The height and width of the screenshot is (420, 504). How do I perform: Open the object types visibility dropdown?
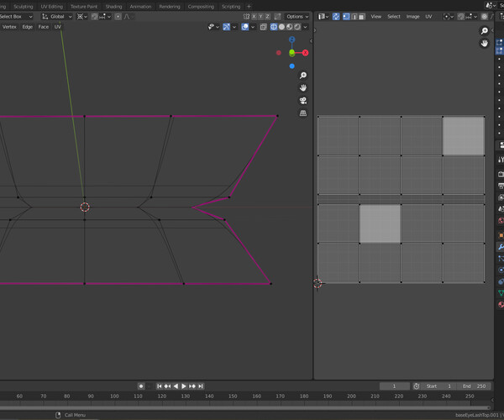coord(213,27)
